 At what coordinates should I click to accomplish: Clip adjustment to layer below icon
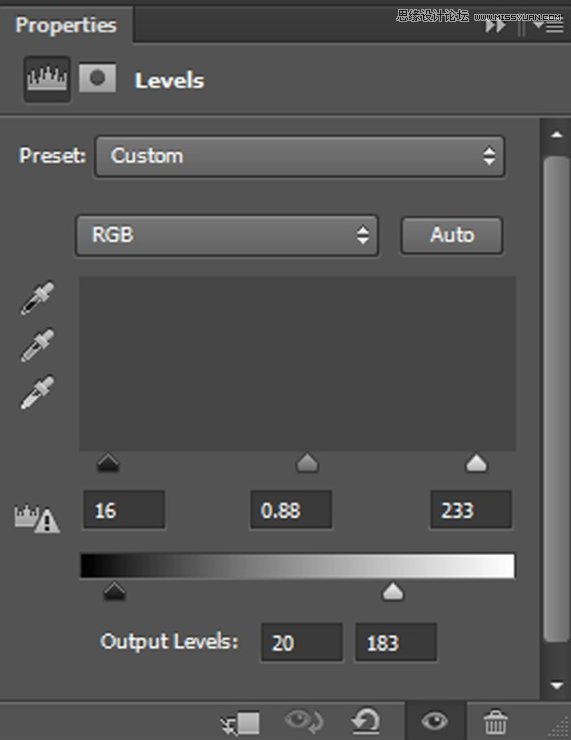241,723
